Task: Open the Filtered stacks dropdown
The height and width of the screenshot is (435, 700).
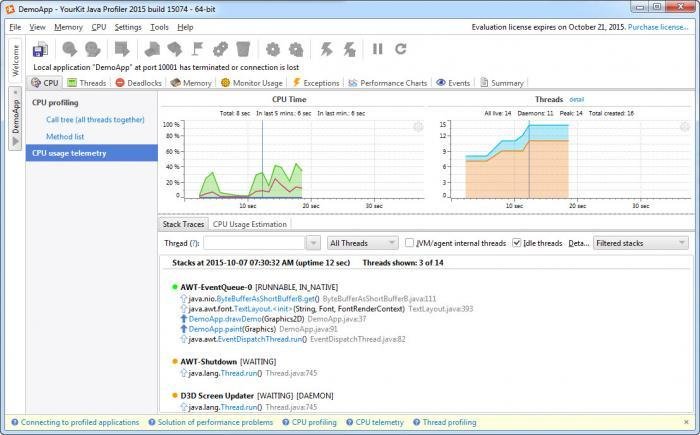Action: tap(641, 243)
